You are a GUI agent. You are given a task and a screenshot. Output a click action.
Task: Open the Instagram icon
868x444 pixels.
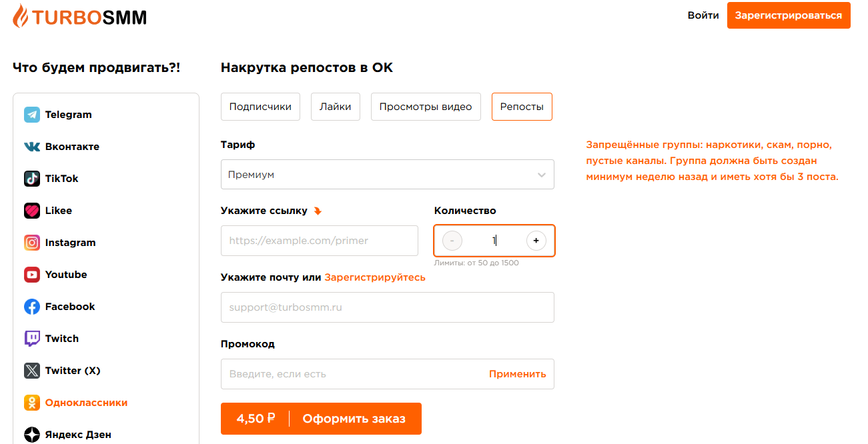tap(32, 243)
